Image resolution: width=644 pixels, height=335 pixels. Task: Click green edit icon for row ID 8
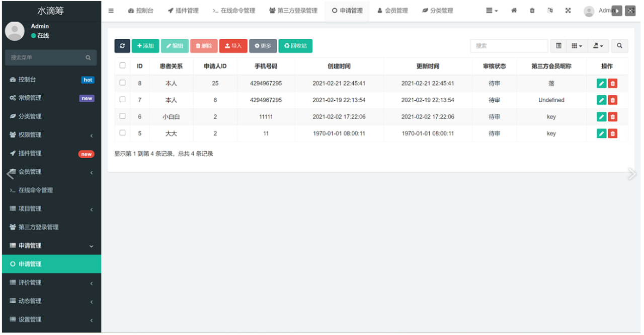pyautogui.click(x=601, y=84)
